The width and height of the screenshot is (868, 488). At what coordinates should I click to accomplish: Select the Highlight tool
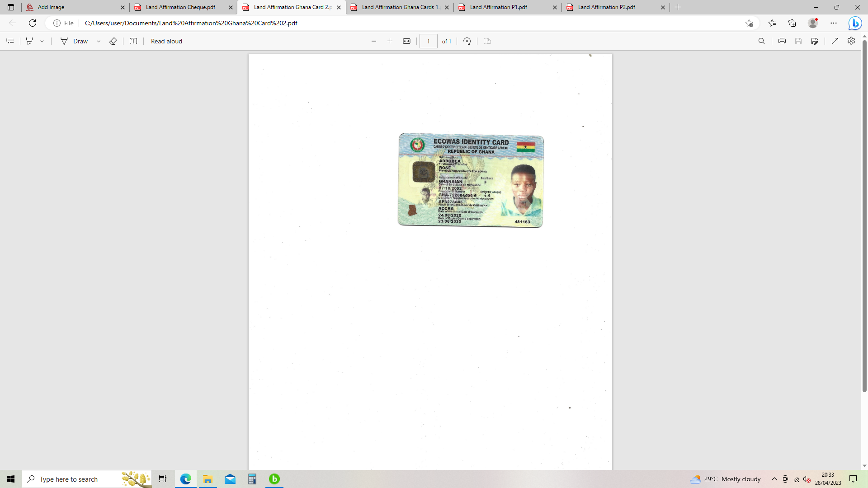point(29,41)
